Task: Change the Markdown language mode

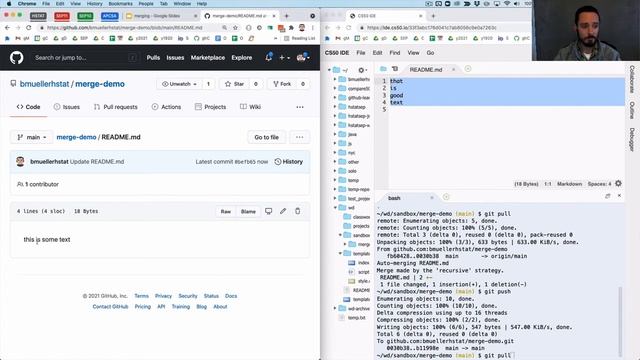Action: coord(569,184)
